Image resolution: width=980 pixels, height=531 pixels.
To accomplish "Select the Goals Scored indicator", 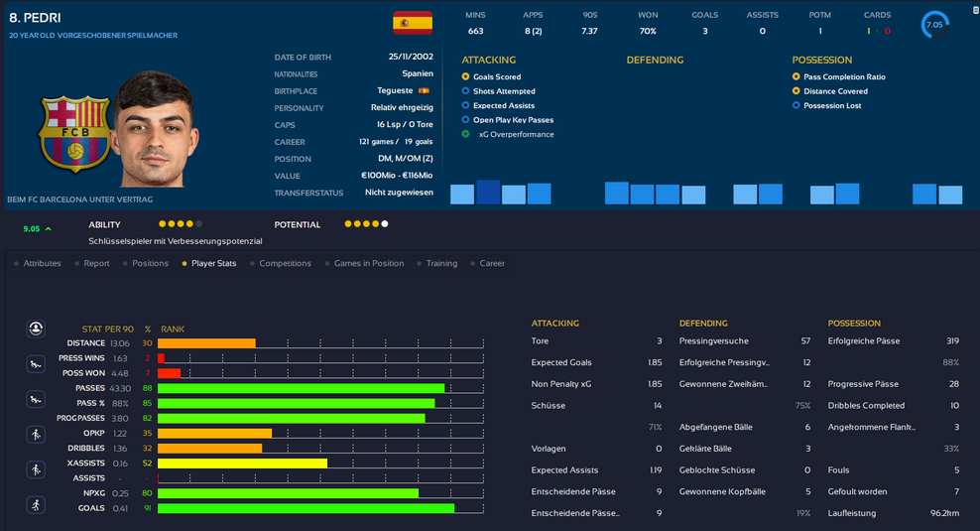I will point(466,76).
